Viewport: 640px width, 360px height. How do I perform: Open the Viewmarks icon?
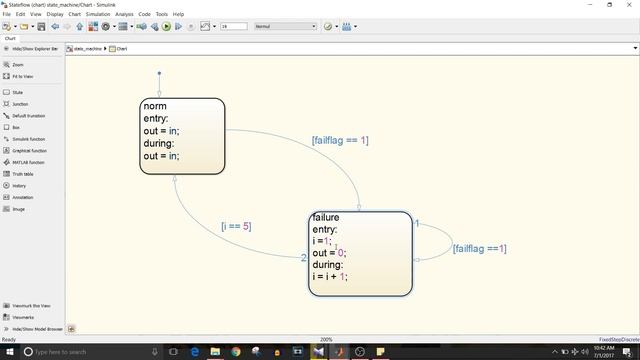click(19, 317)
